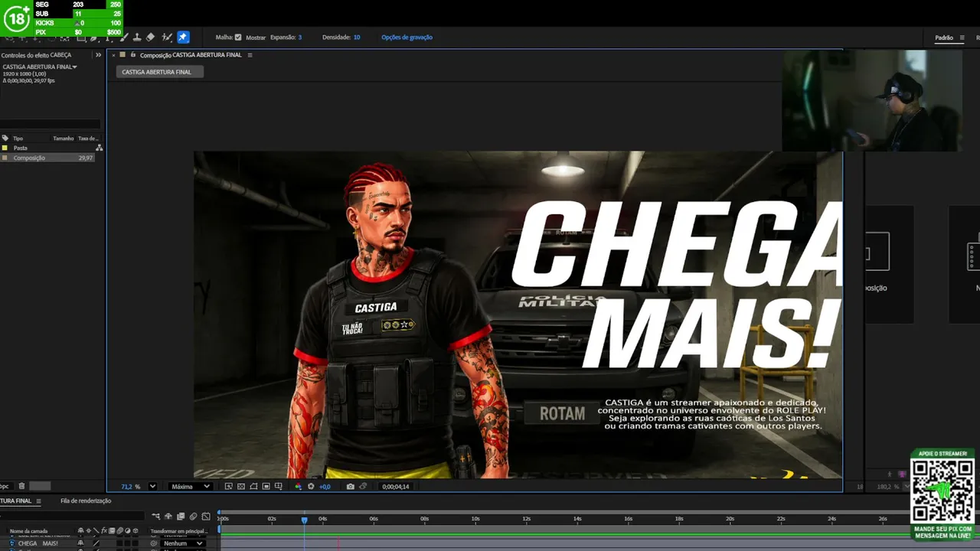Image resolution: width=980 pixels, height=551 pixels.
Task: Toggle hide shy layers in the timeline
Action: (x=168, y=517)
